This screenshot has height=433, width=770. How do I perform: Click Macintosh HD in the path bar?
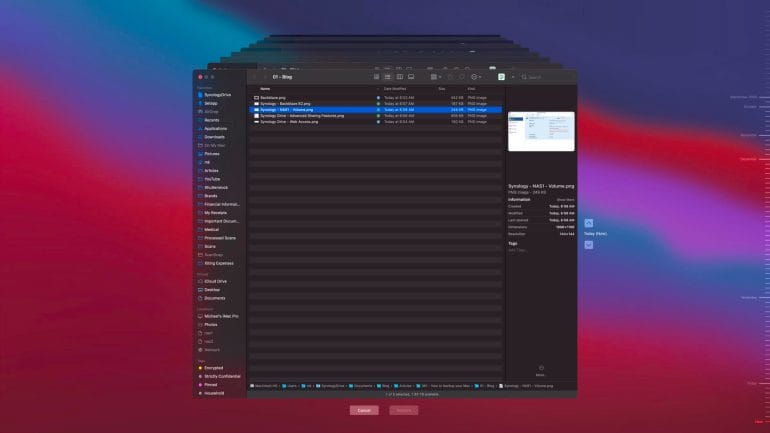pyautogui.click(x=264, y=386)
